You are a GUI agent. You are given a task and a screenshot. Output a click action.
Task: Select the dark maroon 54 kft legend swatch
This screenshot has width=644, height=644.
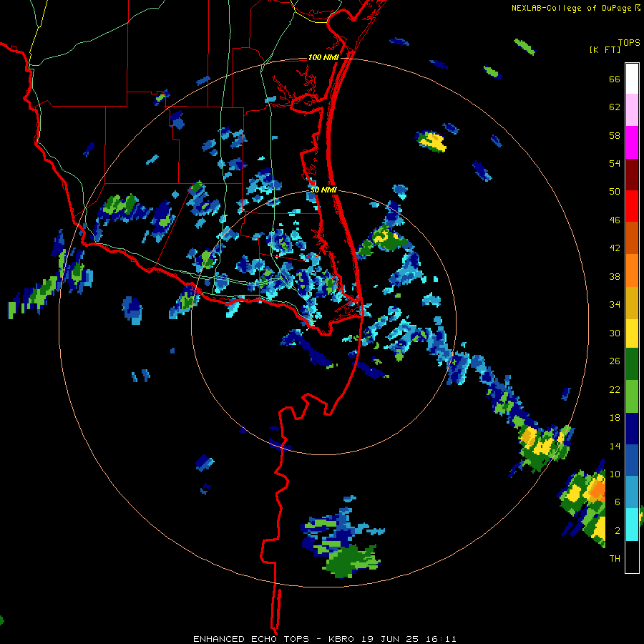(x=632, y=175)
